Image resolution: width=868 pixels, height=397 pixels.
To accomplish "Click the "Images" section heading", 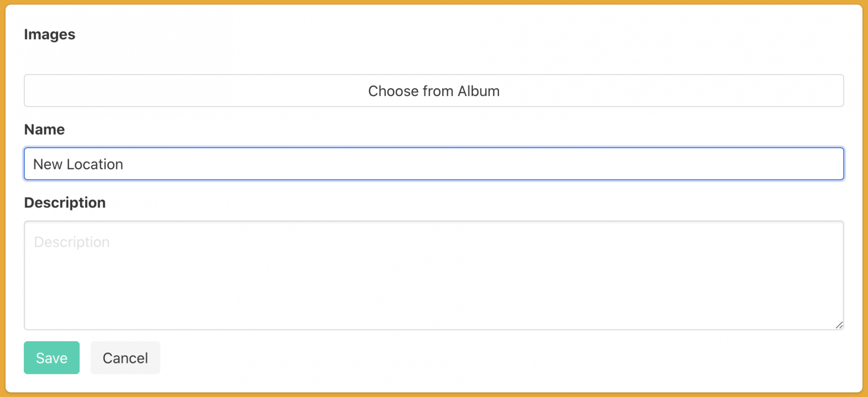I will [x=50, y=35].
